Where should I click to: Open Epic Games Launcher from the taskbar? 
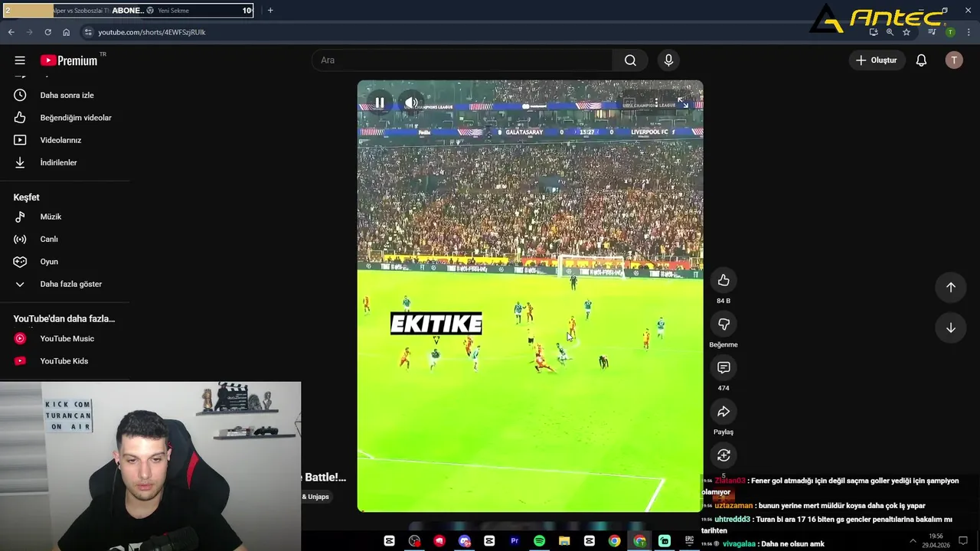tap(689, 541)
